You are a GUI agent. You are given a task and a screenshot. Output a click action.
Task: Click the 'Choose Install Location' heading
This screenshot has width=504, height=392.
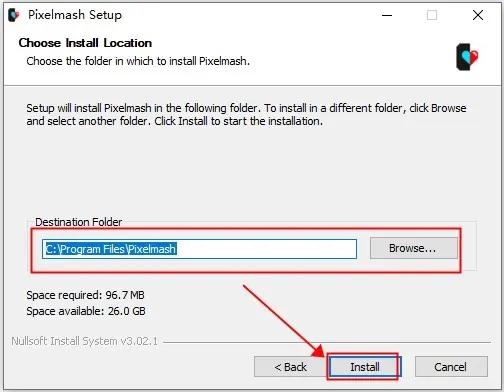[x=85, y=43]
